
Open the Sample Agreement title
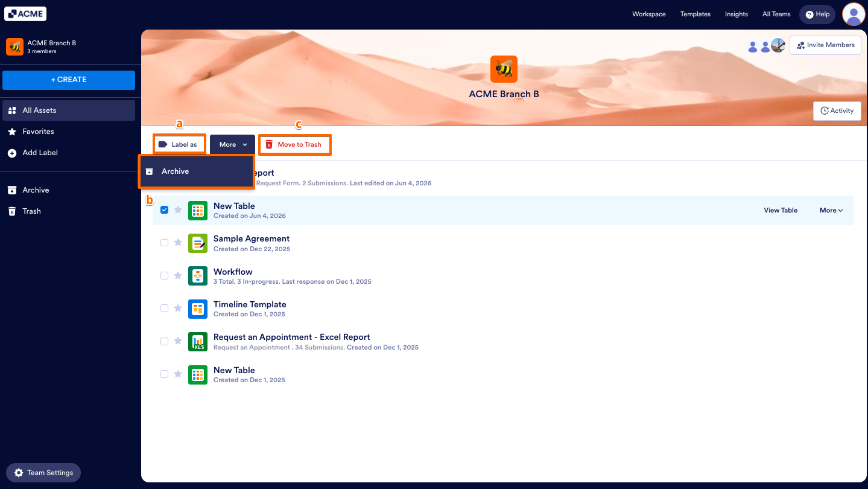pyautogui.click(x=252, y=238)
